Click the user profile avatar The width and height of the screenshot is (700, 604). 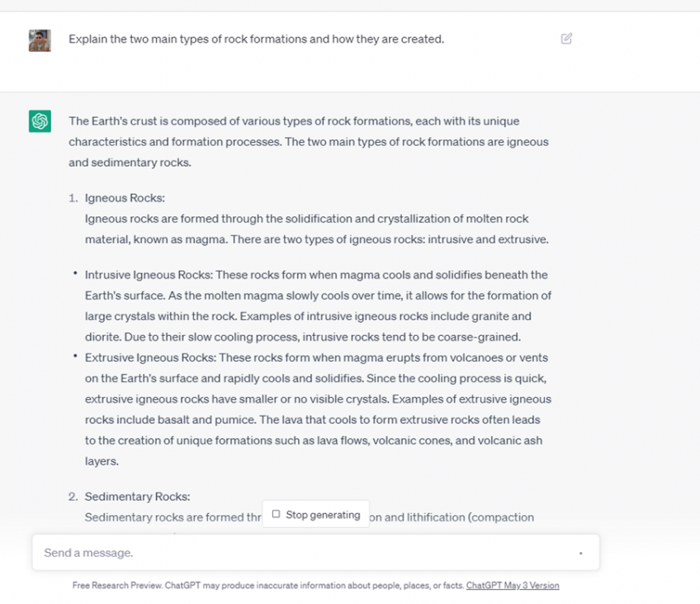(40, 40)
